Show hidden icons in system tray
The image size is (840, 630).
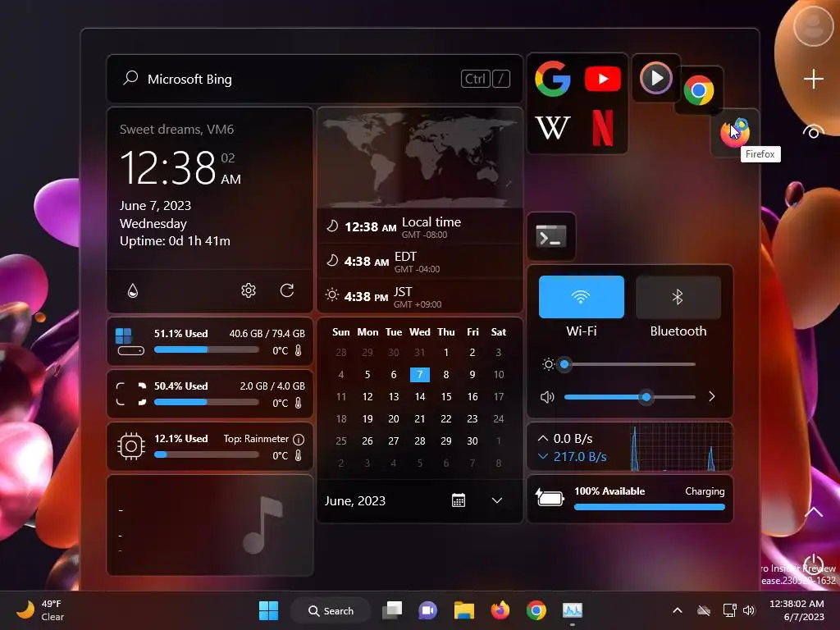coord(677,610)
